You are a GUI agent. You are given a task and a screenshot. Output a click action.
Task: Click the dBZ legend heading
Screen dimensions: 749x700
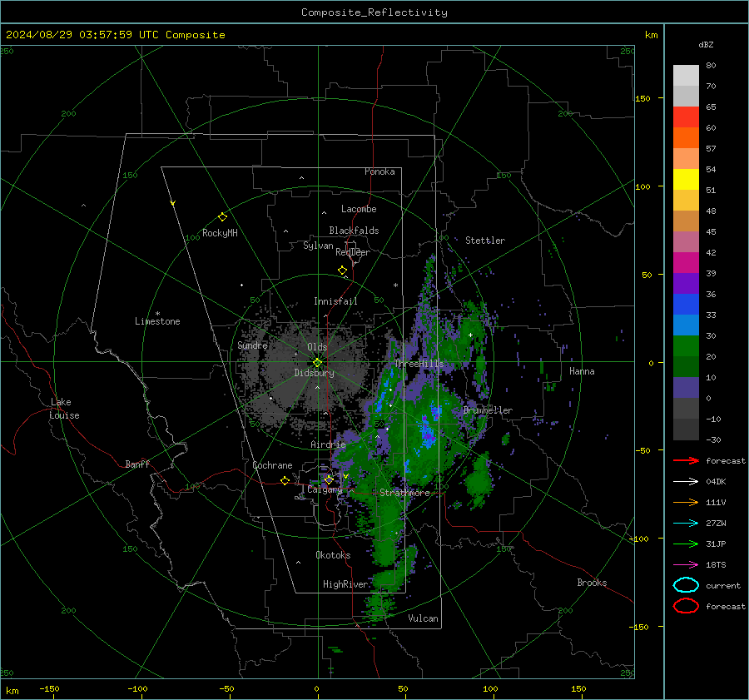[x=706, y=44]
